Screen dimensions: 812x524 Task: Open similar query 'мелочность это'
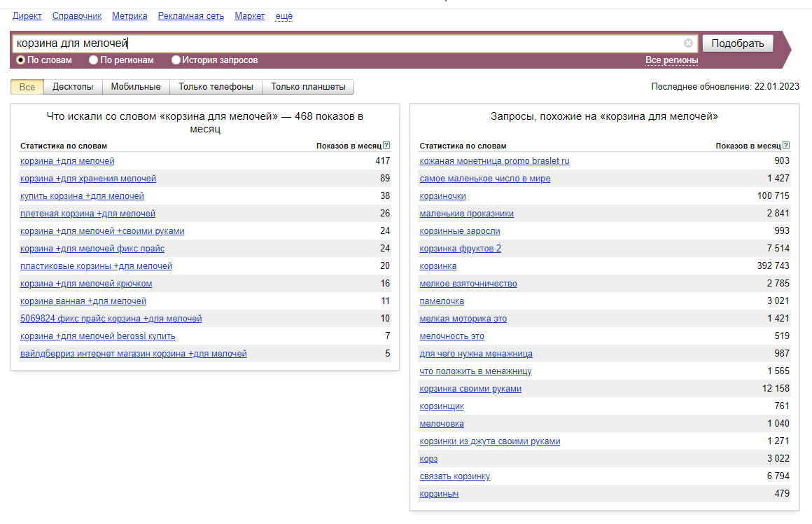(451, 336)
